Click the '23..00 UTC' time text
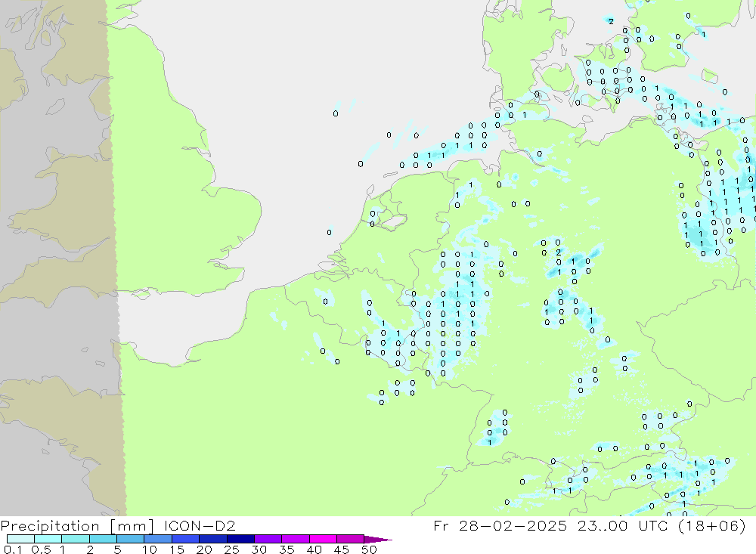The width and height of the screenshot is (756, 554). pos(623,525)
